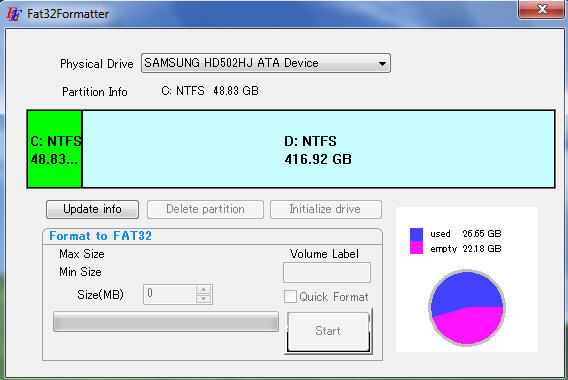
Task: Click the Fat32Formatter title bar icon
Action: click(x=14, y=14)
